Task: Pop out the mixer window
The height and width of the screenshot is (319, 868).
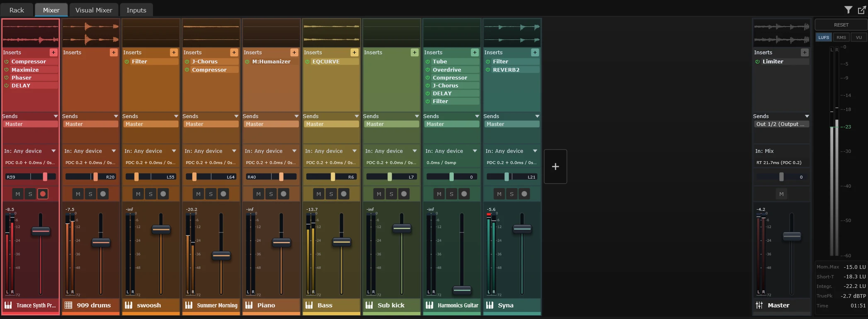Action: tap(861, 10)
